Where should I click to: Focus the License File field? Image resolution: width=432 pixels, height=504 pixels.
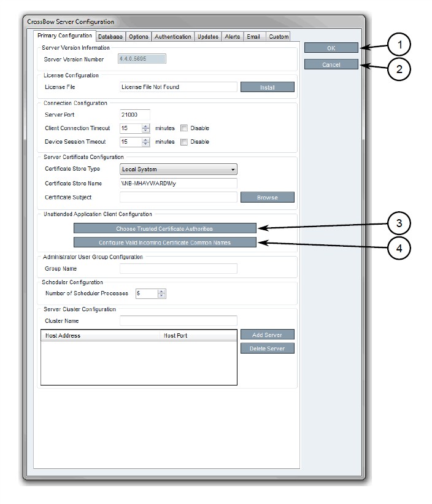tap(179, 87)
